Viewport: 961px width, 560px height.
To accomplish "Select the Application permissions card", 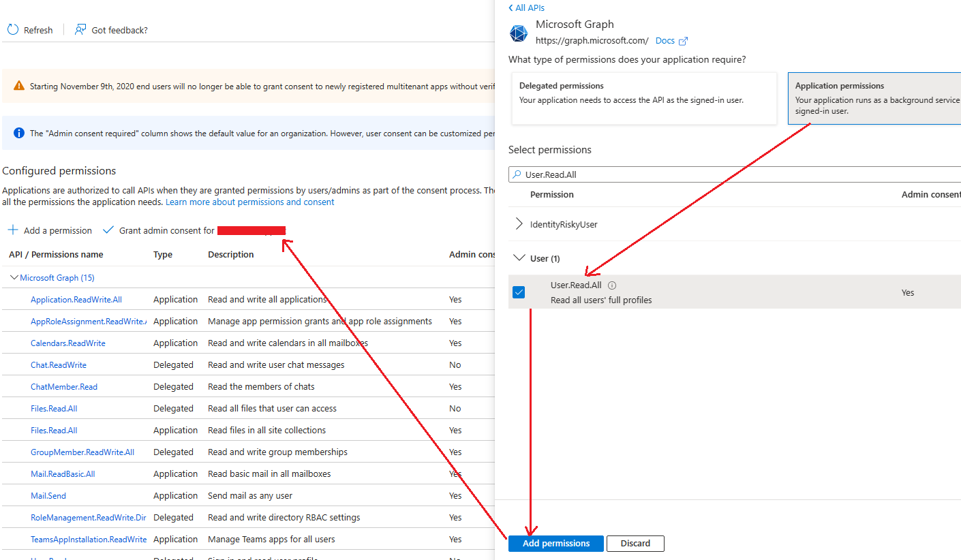I will pyautogui.click(x=874, y=99).
